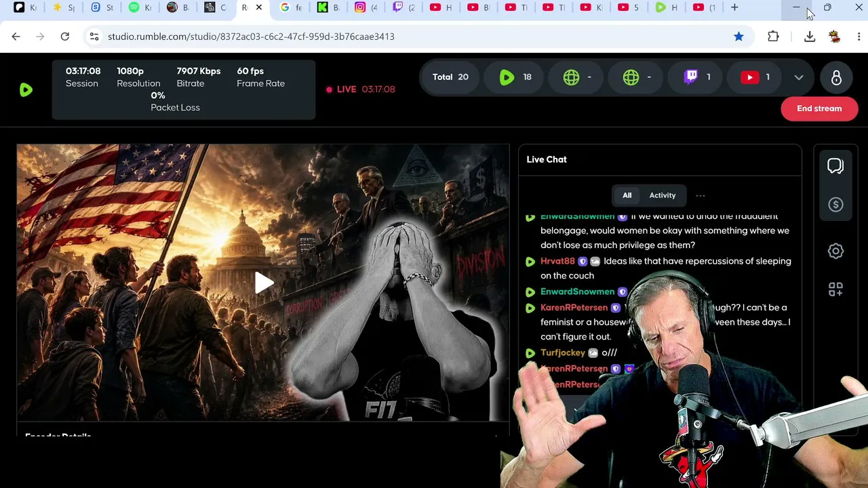
Task: Click the Live Chat panel heading
Action: (x=547, y=159)
